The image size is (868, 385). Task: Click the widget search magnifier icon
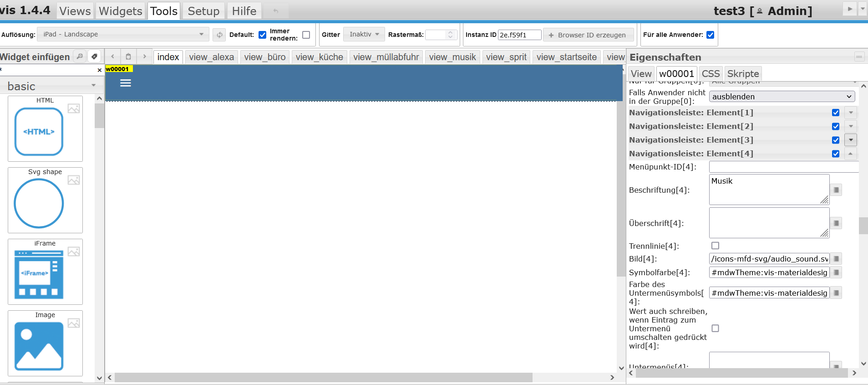pyautogui.click(x=80, y=56)
